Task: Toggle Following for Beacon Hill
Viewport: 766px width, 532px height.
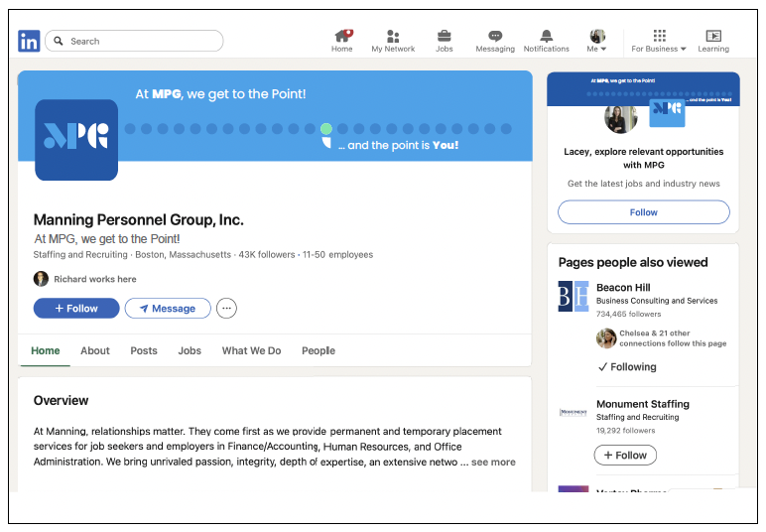Action: coord(627,367)
